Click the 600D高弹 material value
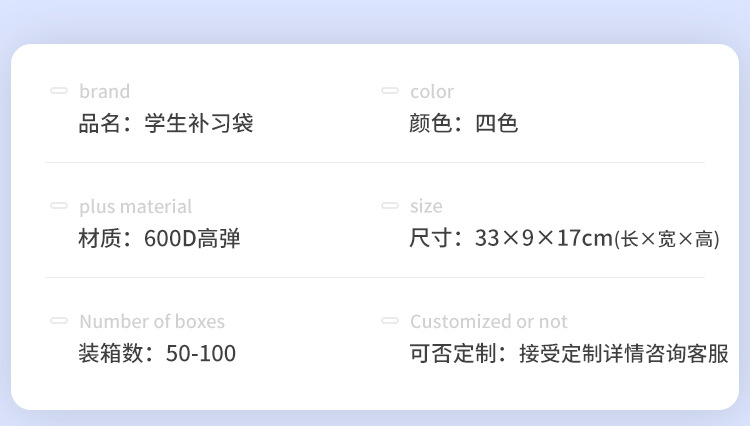Viewport: 750px width, 426px height. pos(192,240)
